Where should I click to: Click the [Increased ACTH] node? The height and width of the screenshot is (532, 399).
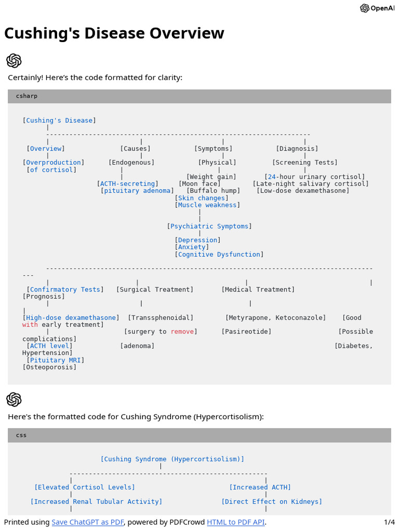(x=260, y=487)
